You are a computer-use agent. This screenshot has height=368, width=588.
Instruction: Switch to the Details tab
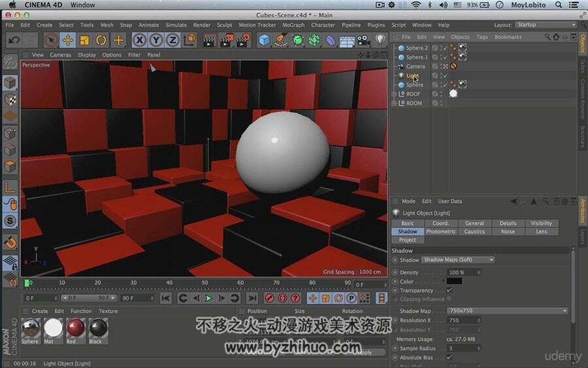pyautogui.click(x=508, y=223)
